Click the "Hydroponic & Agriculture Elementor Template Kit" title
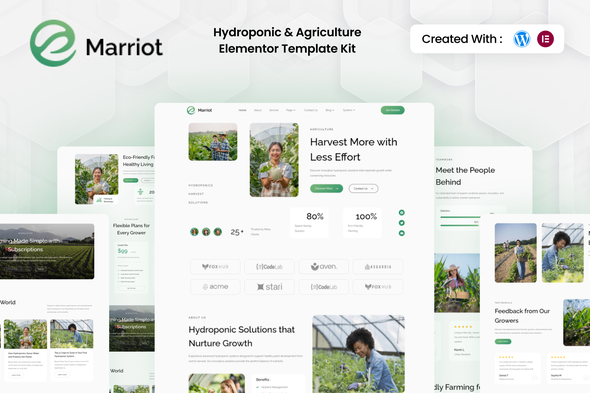The image size is (590, 393). [287, 40]
